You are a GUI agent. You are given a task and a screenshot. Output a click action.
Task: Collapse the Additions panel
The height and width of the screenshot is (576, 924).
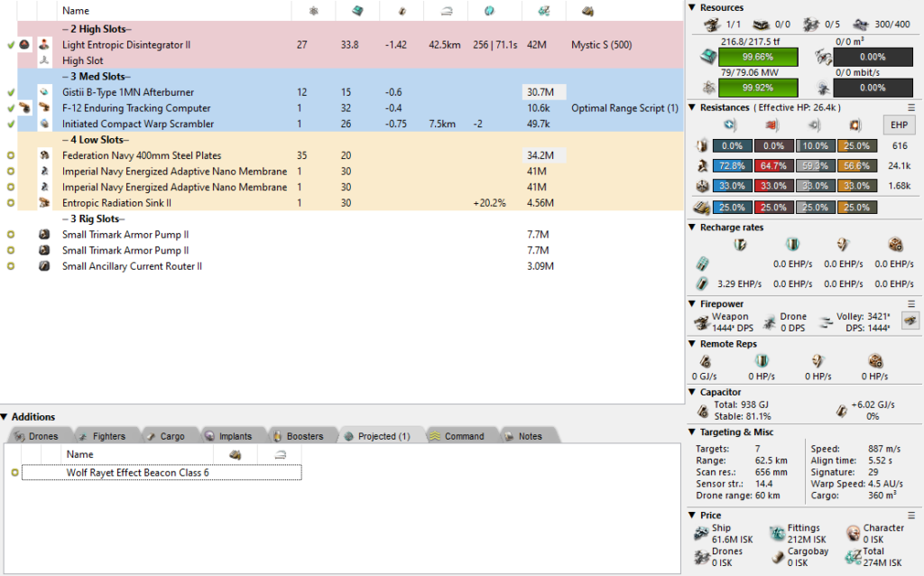[x=5, y=417]
